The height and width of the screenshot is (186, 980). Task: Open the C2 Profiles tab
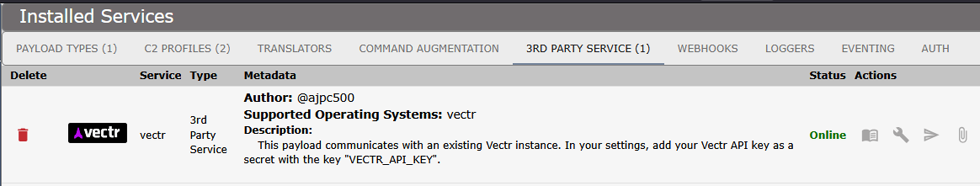[x=187, y=49]
